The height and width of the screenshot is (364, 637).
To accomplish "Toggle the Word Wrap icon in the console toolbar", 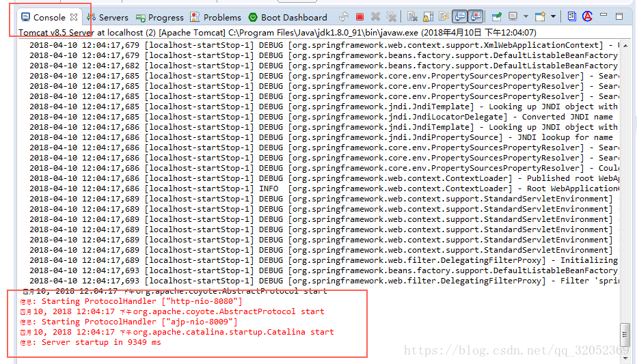I will click(x=444, y=16).
